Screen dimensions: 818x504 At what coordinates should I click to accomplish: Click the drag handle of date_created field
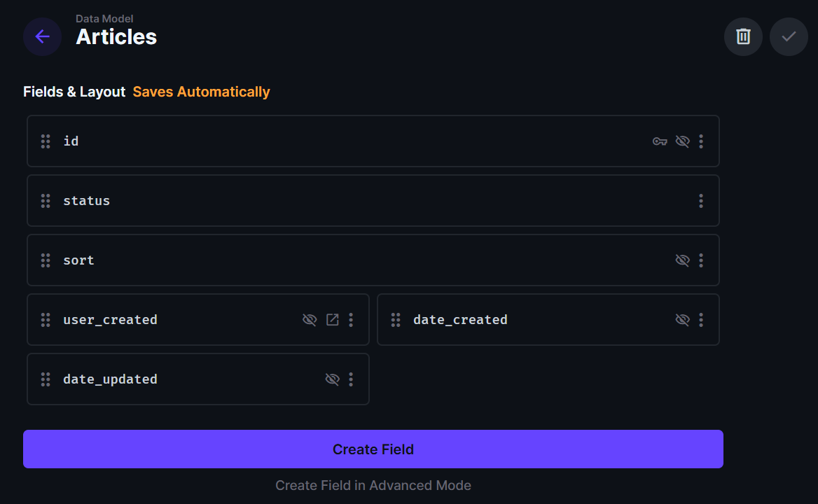tap(396, 320)
